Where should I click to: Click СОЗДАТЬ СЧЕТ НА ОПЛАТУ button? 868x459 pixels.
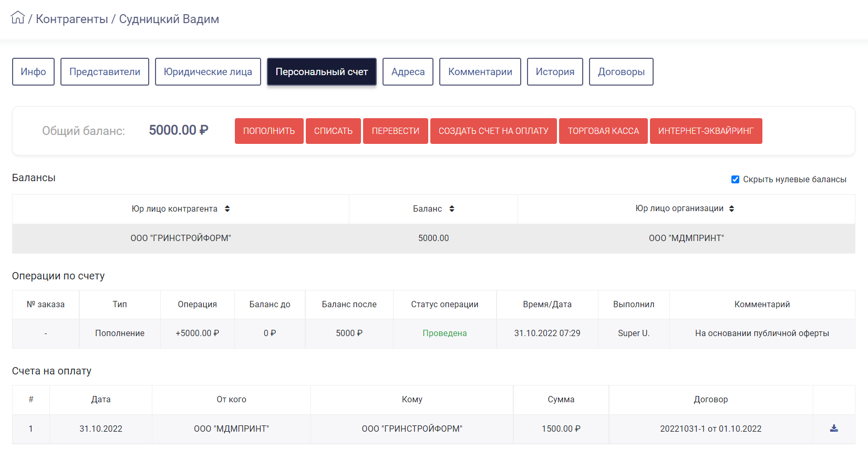click(493, 131)
